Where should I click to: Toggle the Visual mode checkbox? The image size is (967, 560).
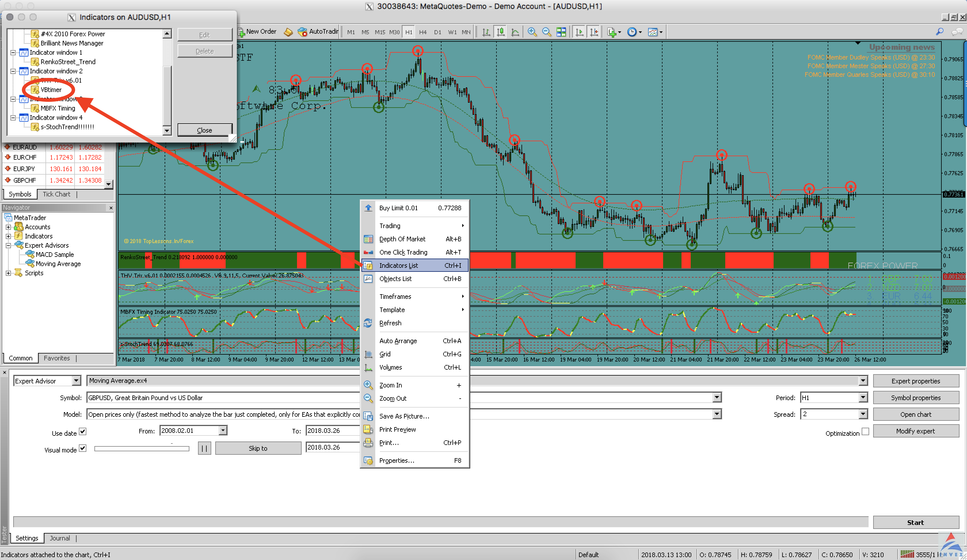pyautogui.click(x=83, y=448)
